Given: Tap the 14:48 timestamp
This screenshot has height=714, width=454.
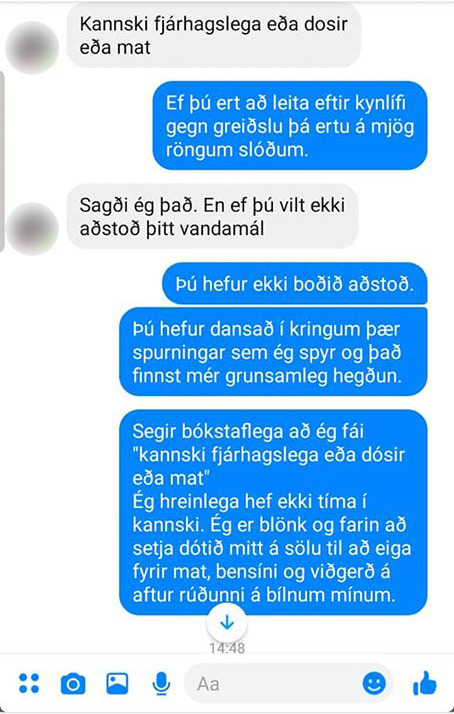Looking at the screenshot, I should click(227, 648).
